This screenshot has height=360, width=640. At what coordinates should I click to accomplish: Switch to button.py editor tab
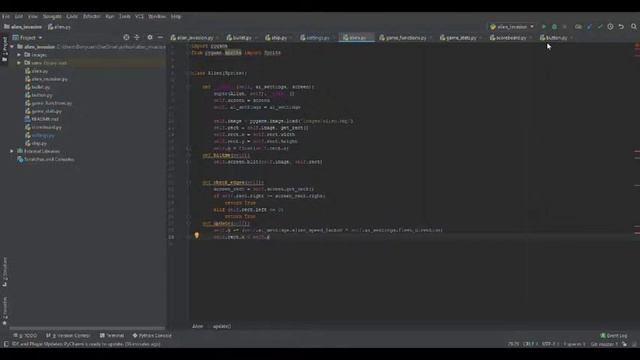point(556,38)
